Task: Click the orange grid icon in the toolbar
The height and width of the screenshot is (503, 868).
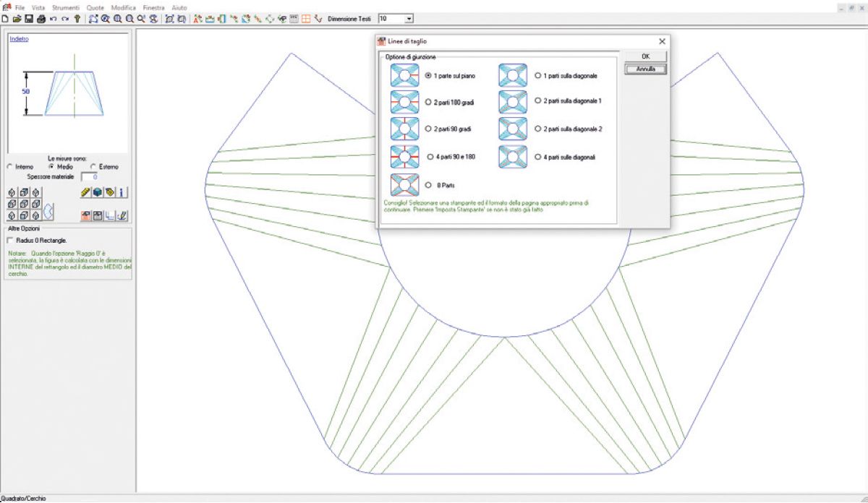Action: [306, 18]
